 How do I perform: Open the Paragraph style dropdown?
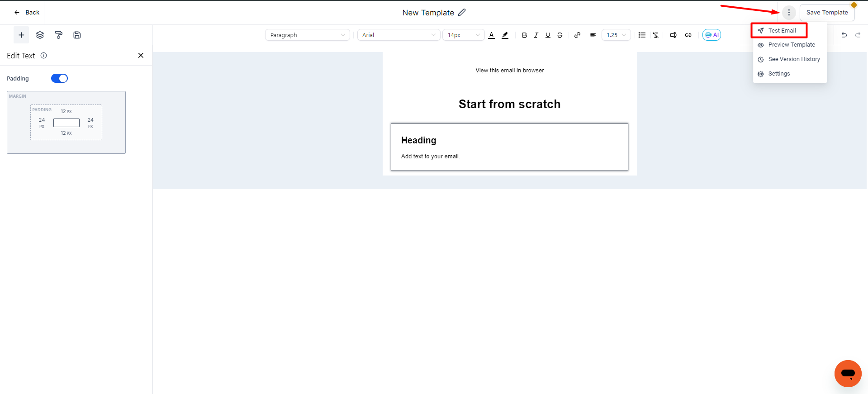click(307, 35)
